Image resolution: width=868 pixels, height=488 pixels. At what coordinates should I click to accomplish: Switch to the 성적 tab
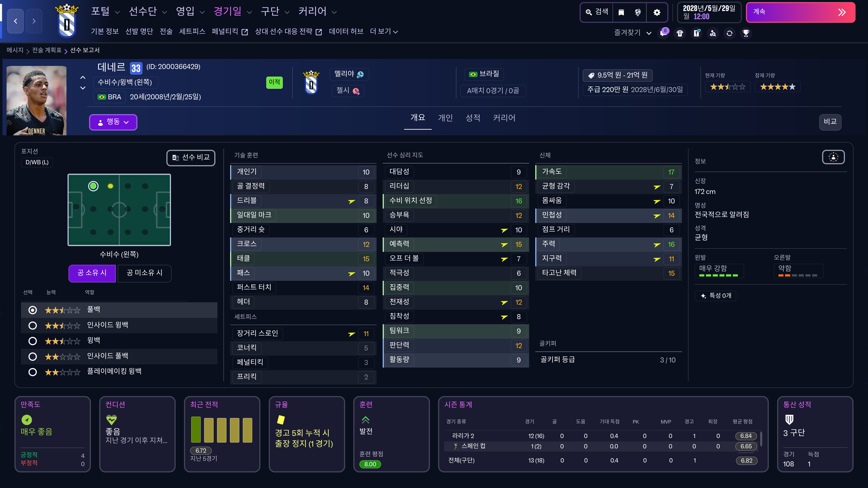coord(473,118)
